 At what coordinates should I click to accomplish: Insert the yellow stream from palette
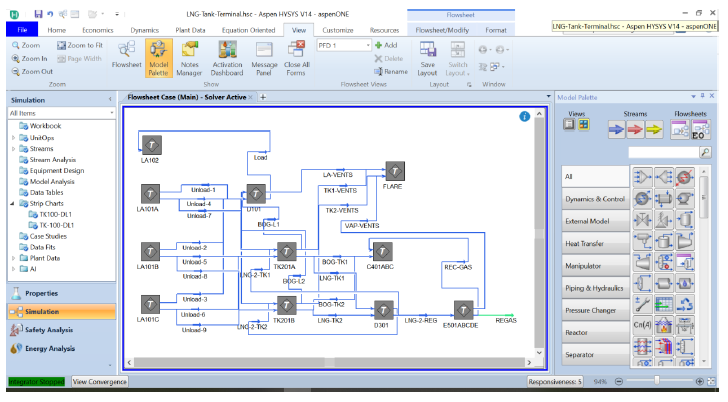click(654, 130)
